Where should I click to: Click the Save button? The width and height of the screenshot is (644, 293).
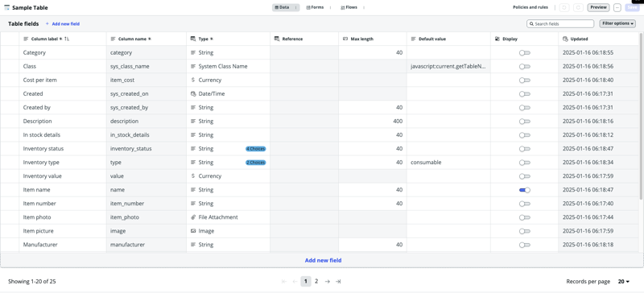[x=632, y=7]
